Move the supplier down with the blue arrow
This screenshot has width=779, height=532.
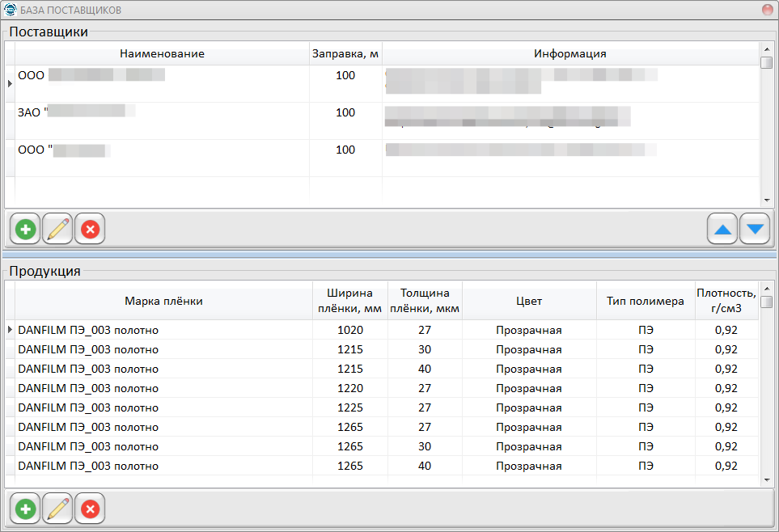point(755,229)
